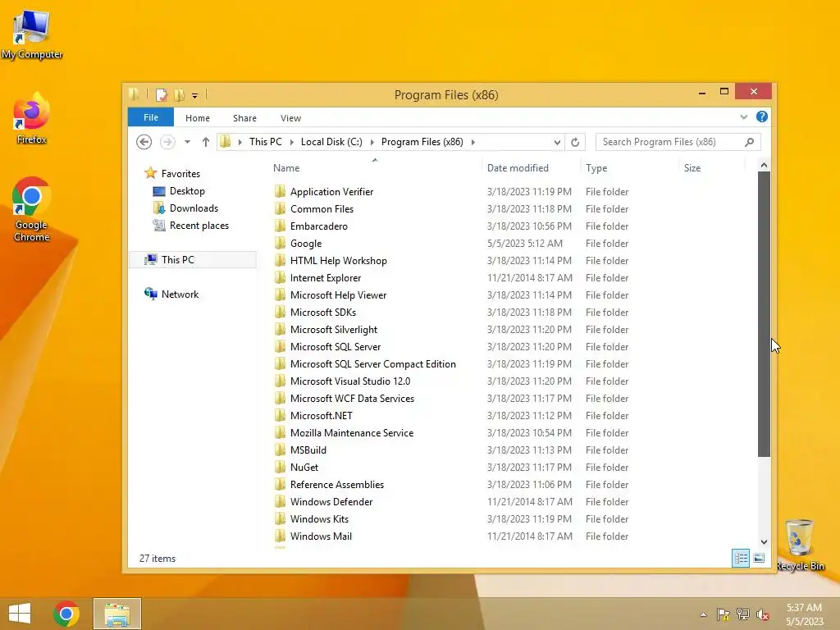This screenshot has width=840, height=630.
Task: Expand the arrow after Local Disk (C:) breadcrumb
Action: (372, 142)
